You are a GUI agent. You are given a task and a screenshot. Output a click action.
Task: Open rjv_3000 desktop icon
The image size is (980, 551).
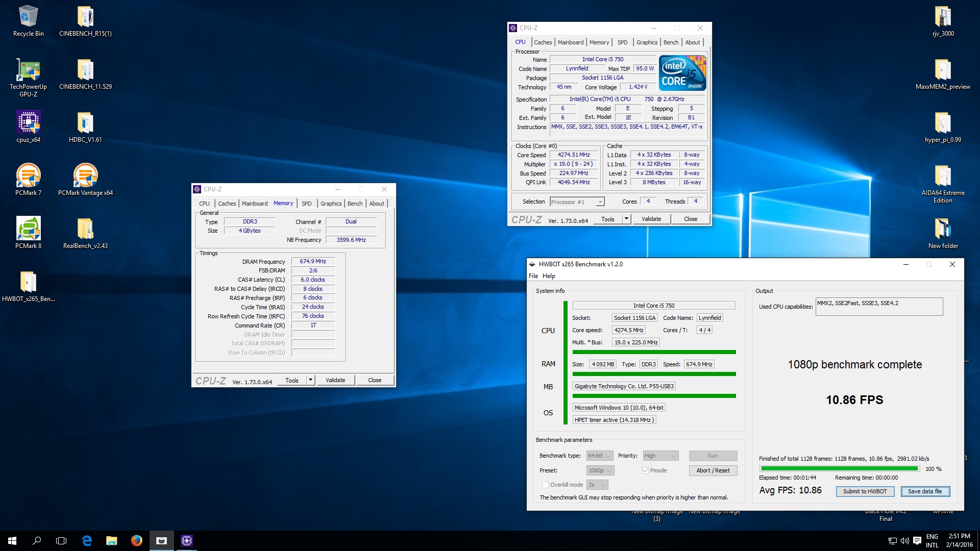point(943,21)
